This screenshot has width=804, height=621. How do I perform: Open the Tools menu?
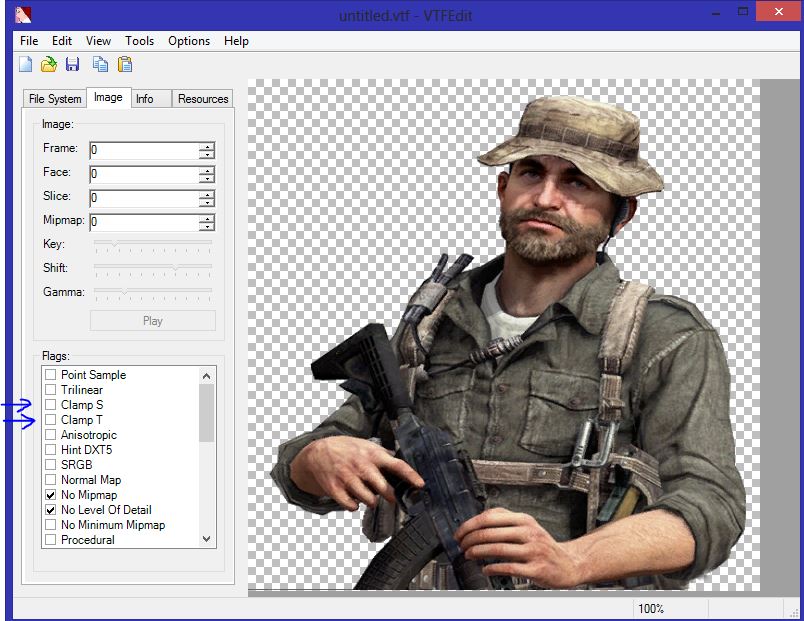pos(139,41)
